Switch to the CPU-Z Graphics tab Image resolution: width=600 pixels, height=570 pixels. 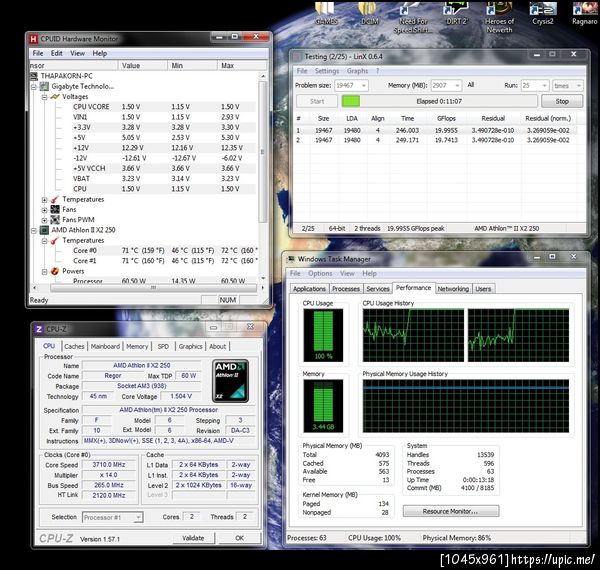190,346
